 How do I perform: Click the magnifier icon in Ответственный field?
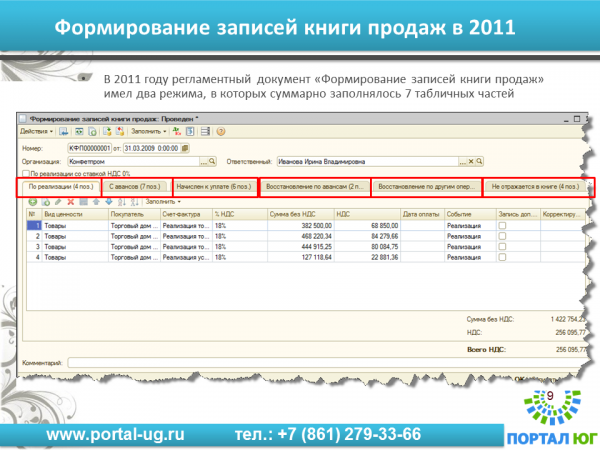[x=479, y=161]
